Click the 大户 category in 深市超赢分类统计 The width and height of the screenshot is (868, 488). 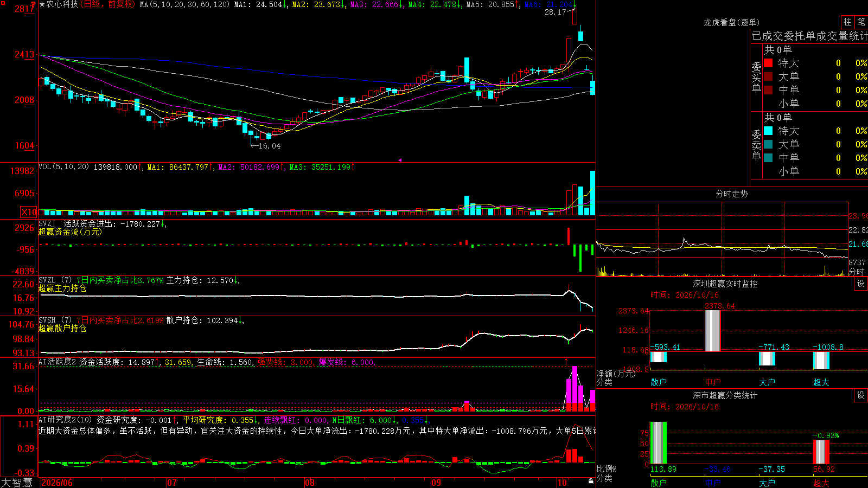tap(767, 483)
